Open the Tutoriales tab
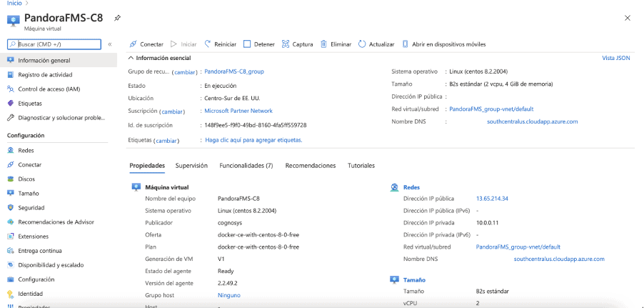Viewport: 644px width, 308px height. point(361,165)
